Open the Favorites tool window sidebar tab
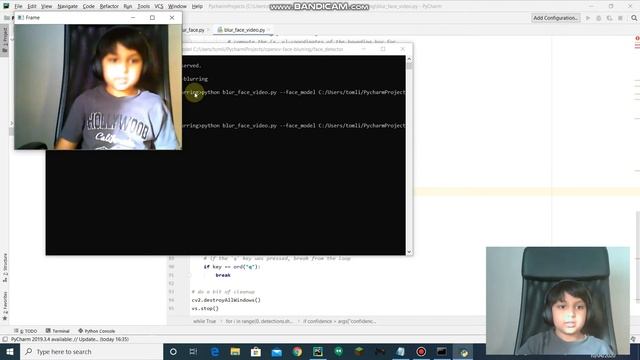Viewport: 640px width, 360px height. coord(5,305)
